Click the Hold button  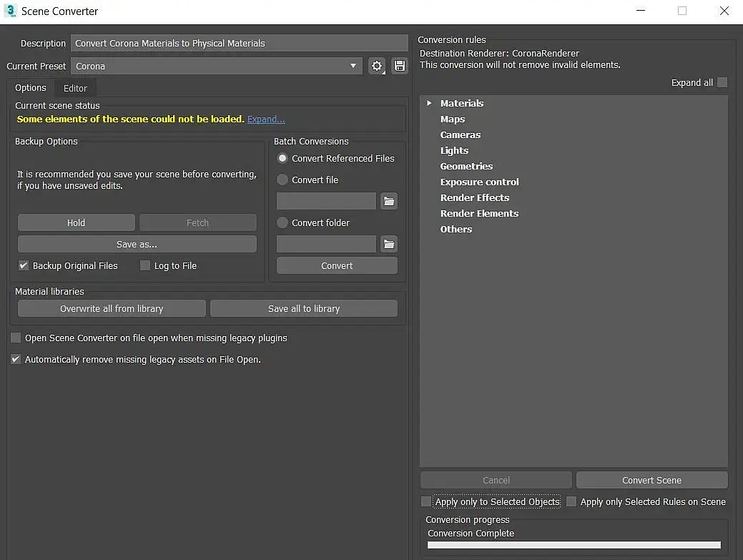pos(77,222)
